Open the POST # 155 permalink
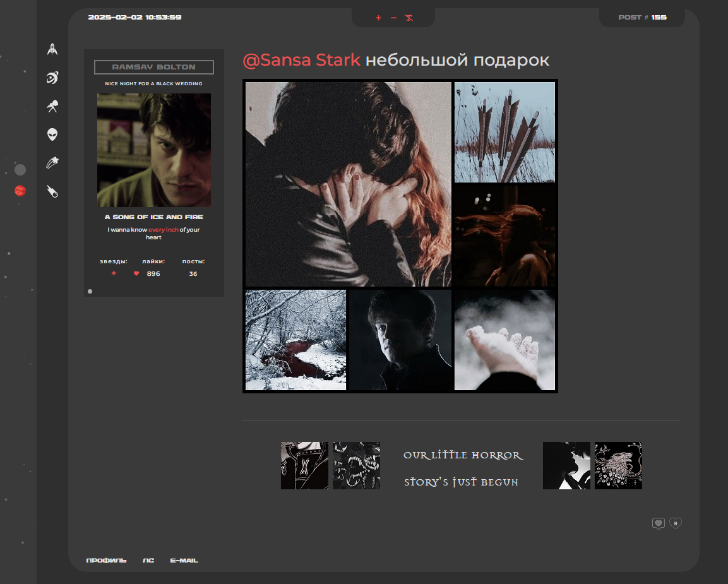The height and width of the screenshot is (584, 728). [642, 17]
